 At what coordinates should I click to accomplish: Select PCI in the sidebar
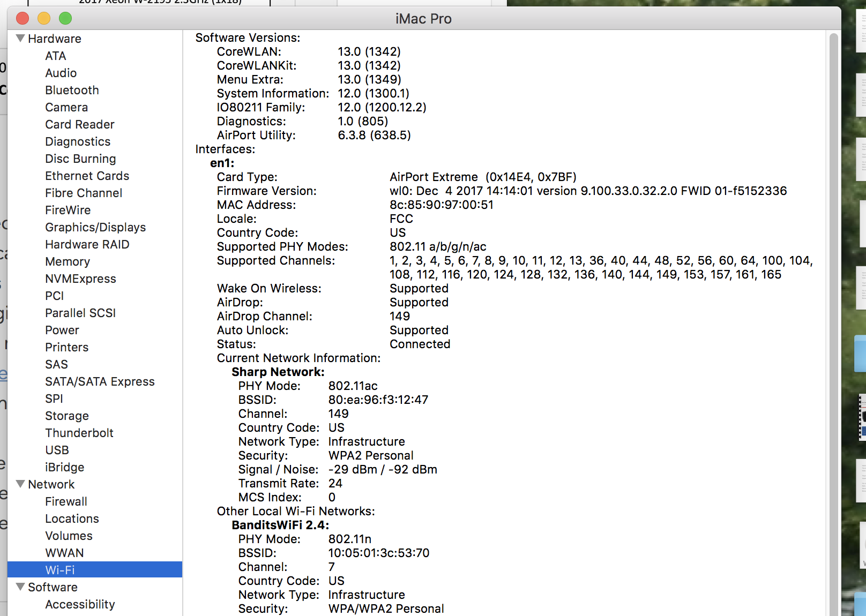click(55, 296)
